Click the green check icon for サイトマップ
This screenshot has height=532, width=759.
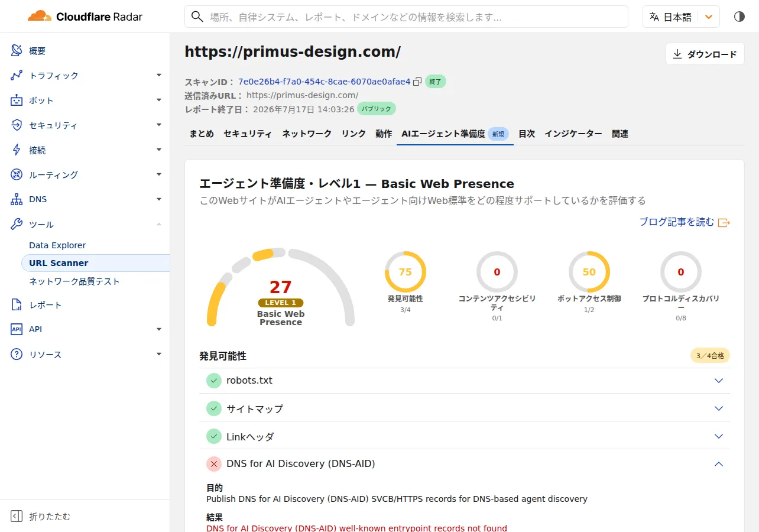pyautogui.click(x=214, y=408)
